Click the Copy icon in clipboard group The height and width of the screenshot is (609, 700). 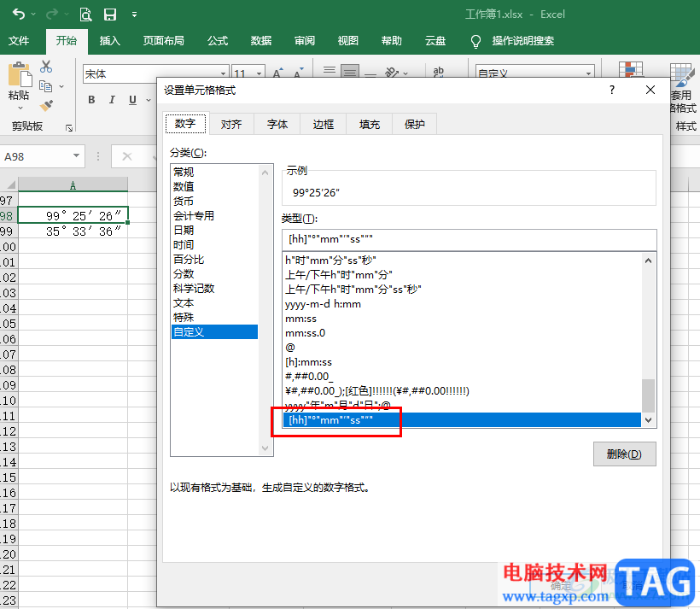[45, 85]
